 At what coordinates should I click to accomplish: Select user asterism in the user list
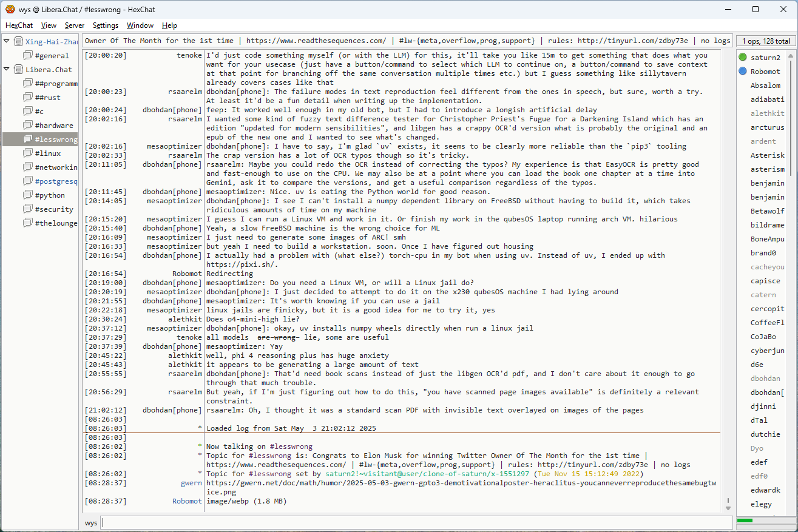[767, 169]
